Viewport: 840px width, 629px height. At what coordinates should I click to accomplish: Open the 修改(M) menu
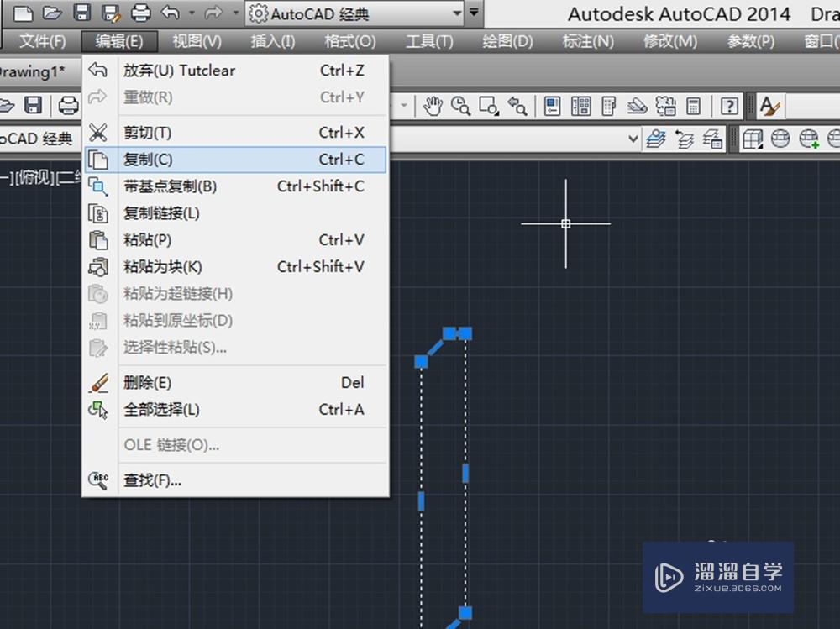tap(670, 40)
